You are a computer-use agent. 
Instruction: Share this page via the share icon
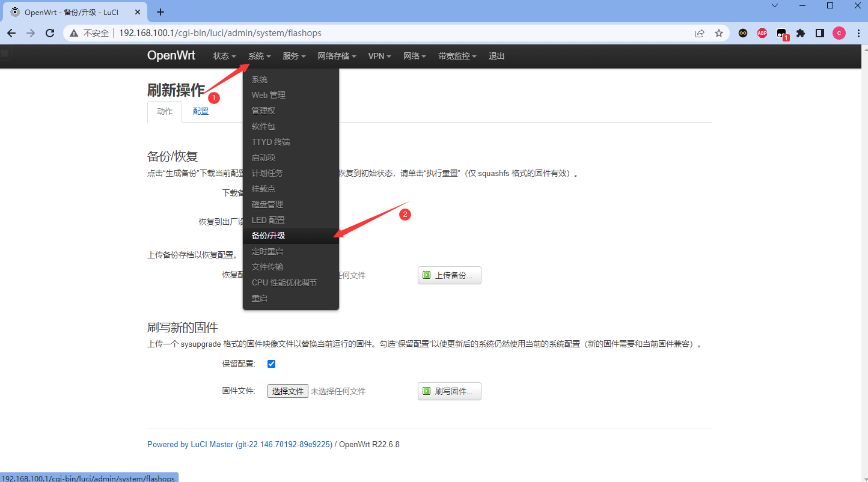click(x=700, y=33)
